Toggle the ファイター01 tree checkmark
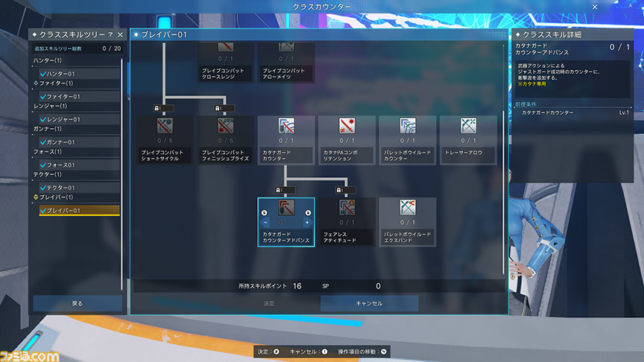This screenshot has width=644, height=362. point(42,97)
